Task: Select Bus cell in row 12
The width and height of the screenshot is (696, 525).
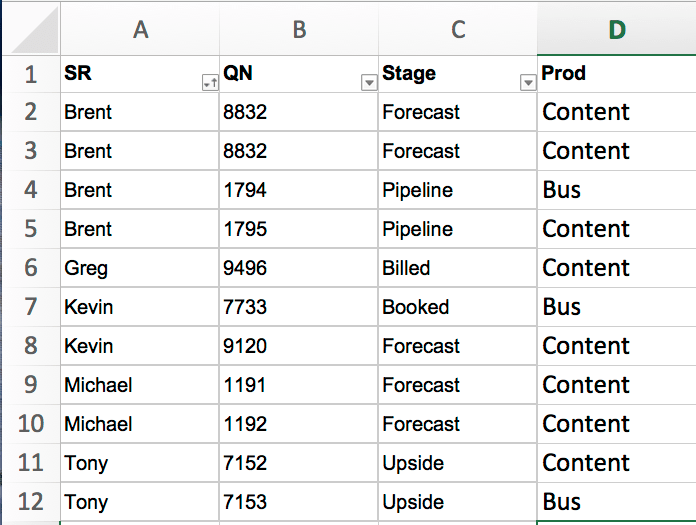Action: pyautogui.click(x=617, y=502)
